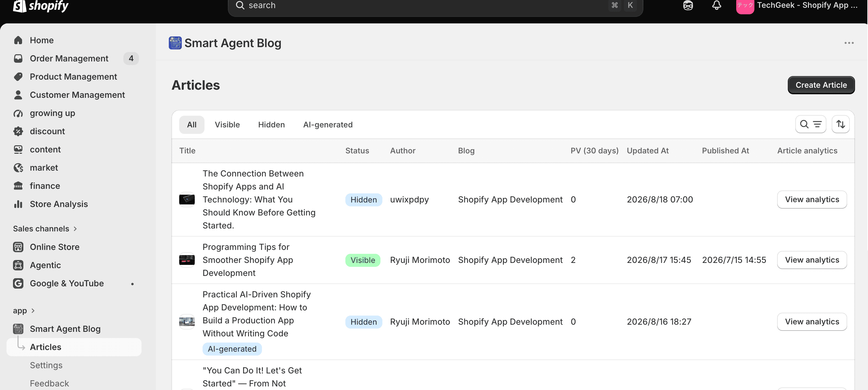Click the Sidekick assistant face icon

pos(688,6)
